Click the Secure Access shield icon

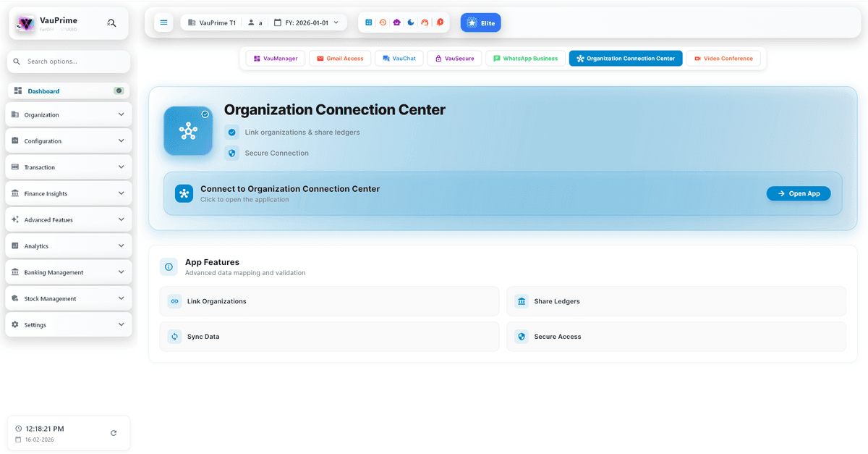click(x=522, y=337)
